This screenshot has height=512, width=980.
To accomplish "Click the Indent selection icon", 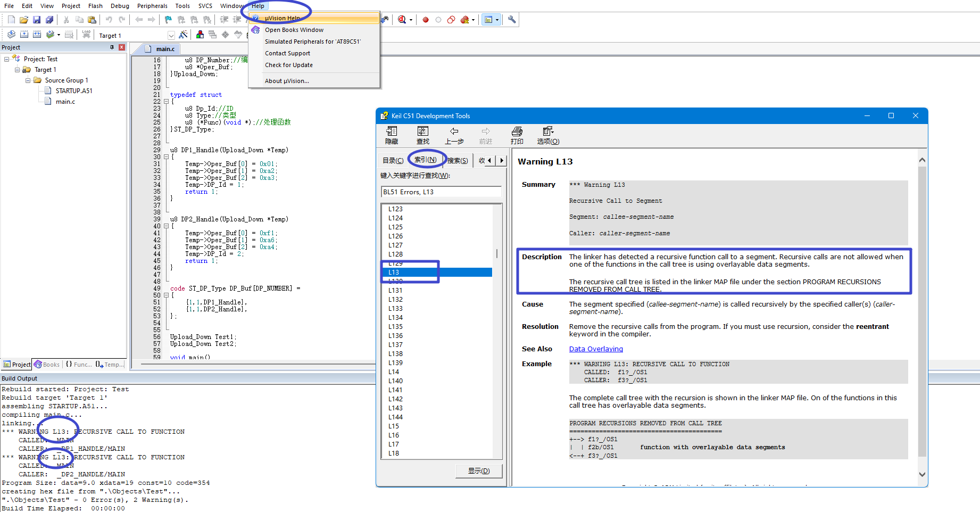I will click(x=224, y=20).
